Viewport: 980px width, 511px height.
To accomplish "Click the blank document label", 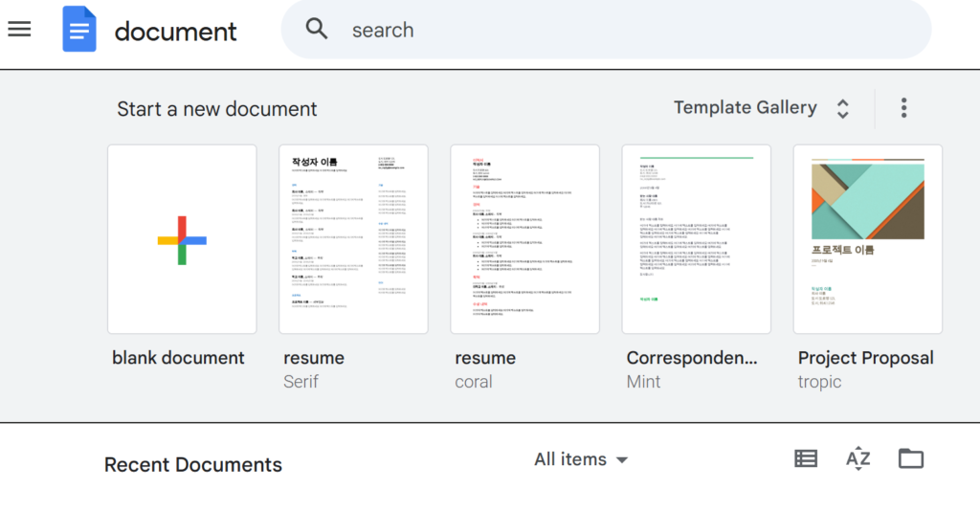I will pyautogui.click(x=178, y=358).
